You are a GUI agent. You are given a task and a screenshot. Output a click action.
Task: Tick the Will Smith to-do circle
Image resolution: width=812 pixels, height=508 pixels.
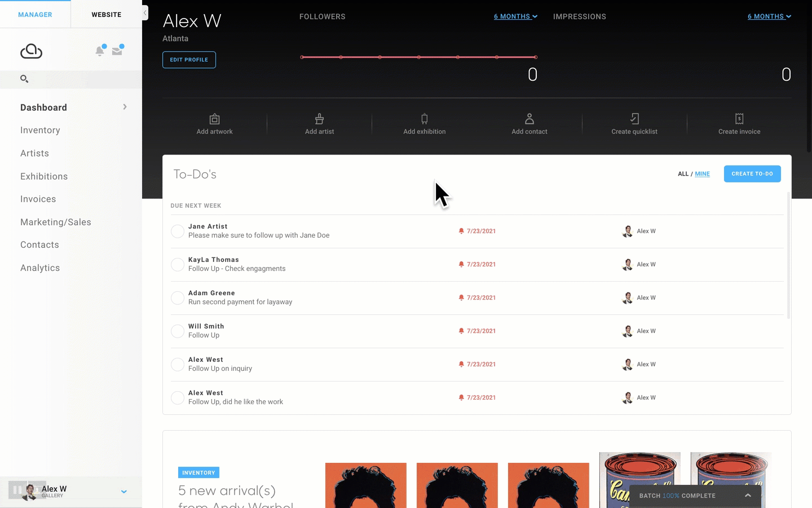(178, 331)
